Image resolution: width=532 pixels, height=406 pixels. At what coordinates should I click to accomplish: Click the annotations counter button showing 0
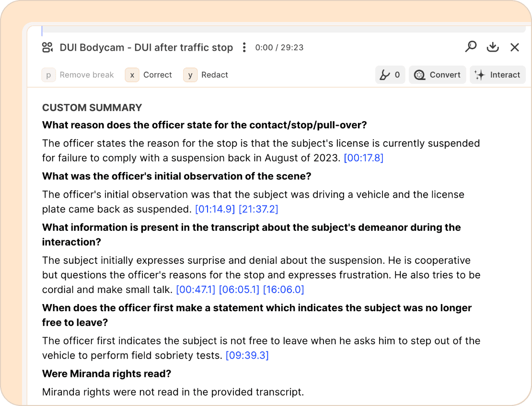tap(390, 75)
